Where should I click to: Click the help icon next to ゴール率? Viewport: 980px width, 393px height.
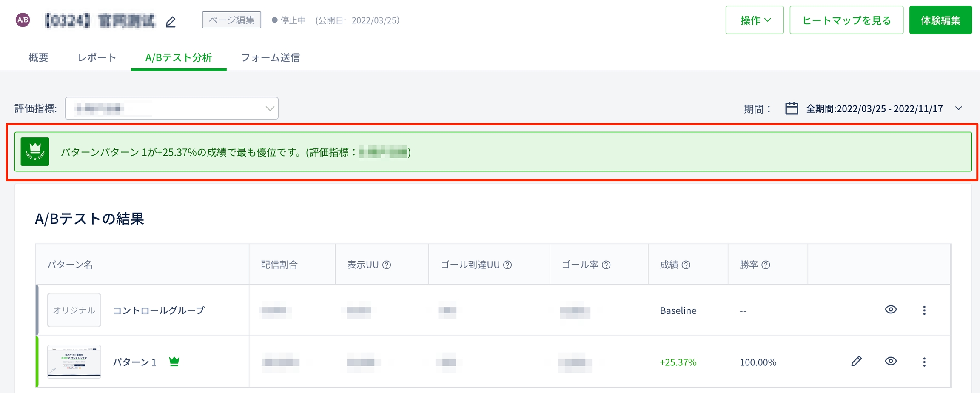pyautogui.click(x=606, y=265)
